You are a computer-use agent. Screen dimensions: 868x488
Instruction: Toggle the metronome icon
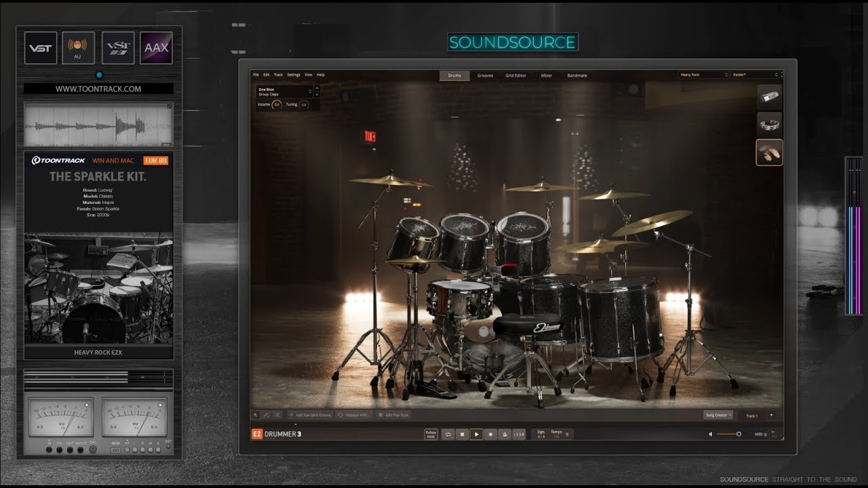pos(505,434)
